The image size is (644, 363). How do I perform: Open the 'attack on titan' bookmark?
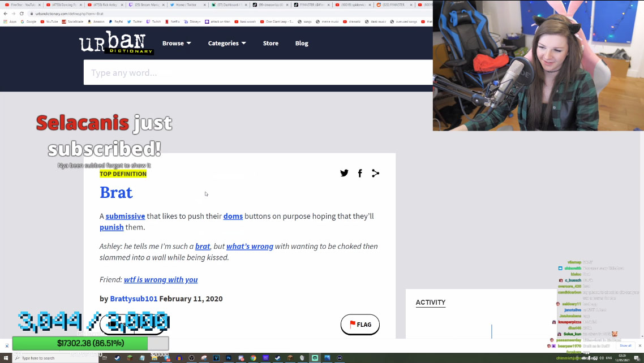pos(218,21)
